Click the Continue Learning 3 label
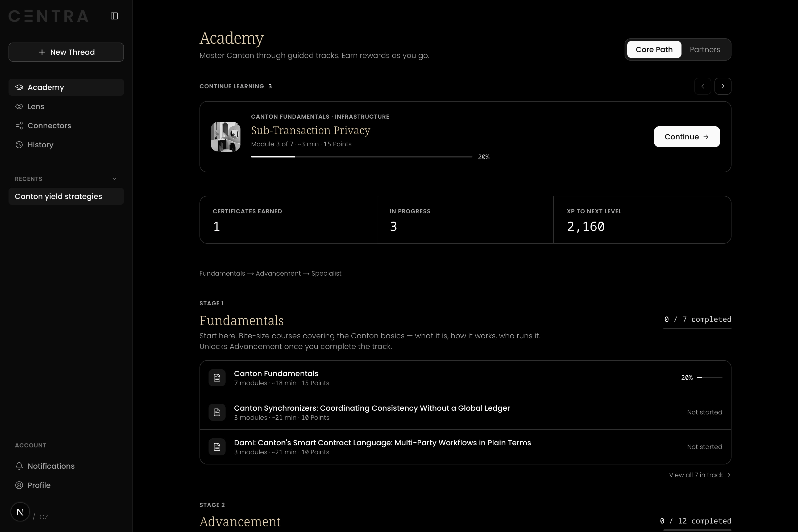 pyautogui.click(x=236, y=86)
